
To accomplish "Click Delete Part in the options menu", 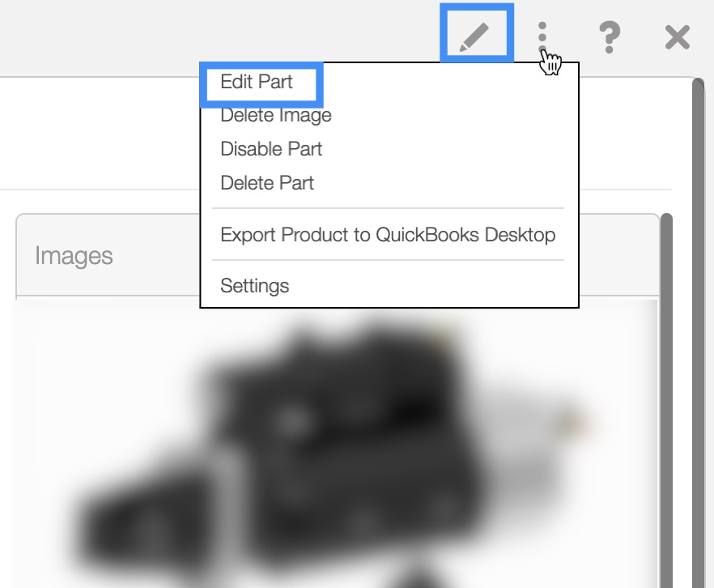I will point(267,183).
